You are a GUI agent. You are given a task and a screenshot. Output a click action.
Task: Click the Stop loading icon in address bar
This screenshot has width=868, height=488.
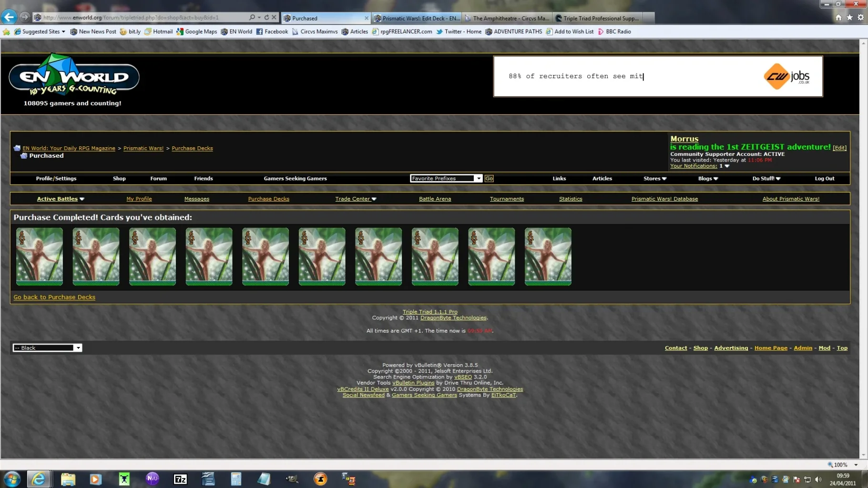[x=274, y=17]
